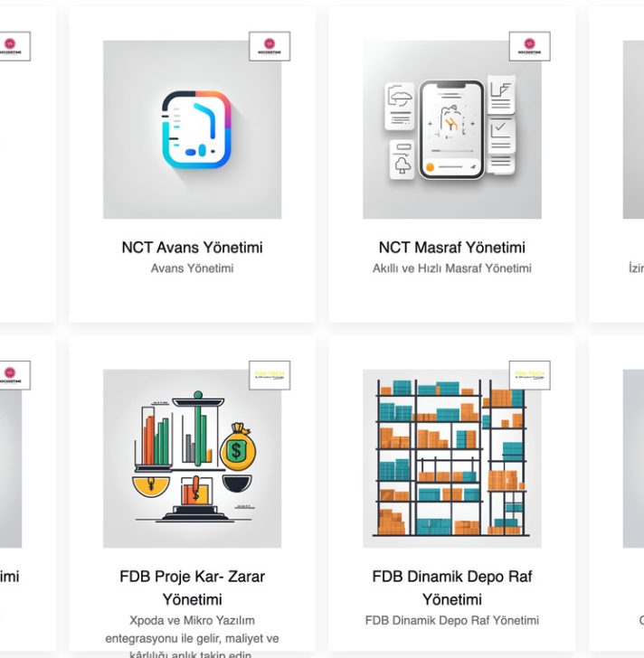Select the balance-scale and money-bag illustration
This screenshot has height=658, width=644.
pos(193,458)
